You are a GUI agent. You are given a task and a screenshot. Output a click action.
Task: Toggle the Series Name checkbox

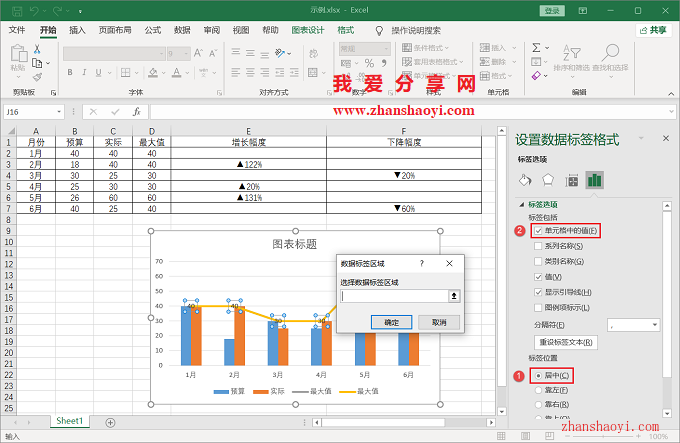[538, 246]
